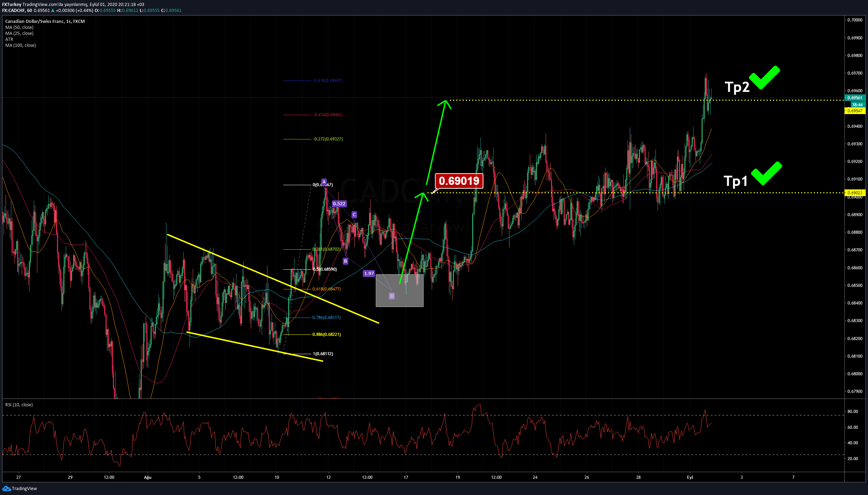Select the pattern point C badge
This screenshot has height=495, width=868.
pos(354,214)
